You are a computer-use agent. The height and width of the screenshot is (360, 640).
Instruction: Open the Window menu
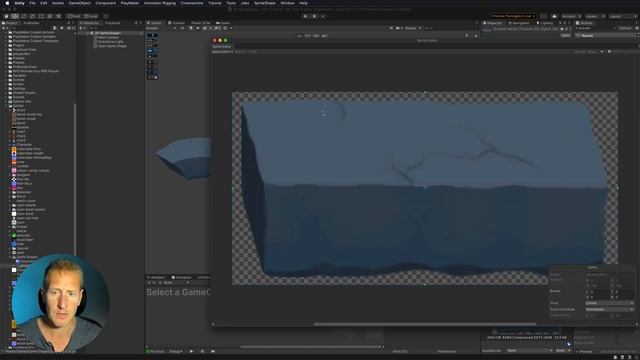tap(287, 3)
